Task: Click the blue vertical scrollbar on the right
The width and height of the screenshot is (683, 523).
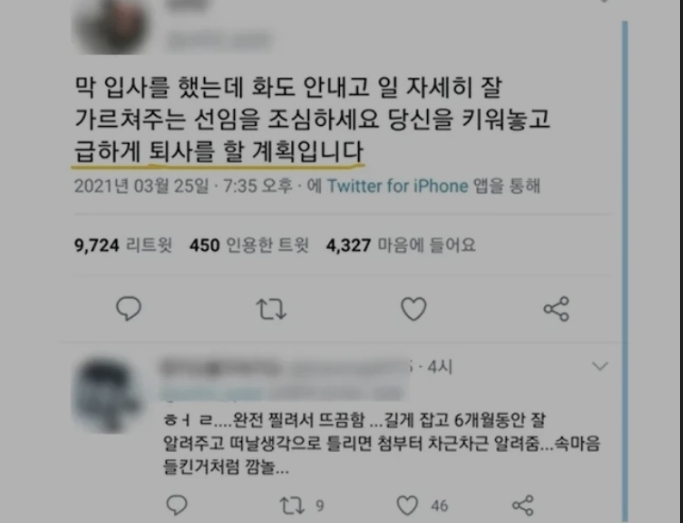Action: [x=625, y=270]
